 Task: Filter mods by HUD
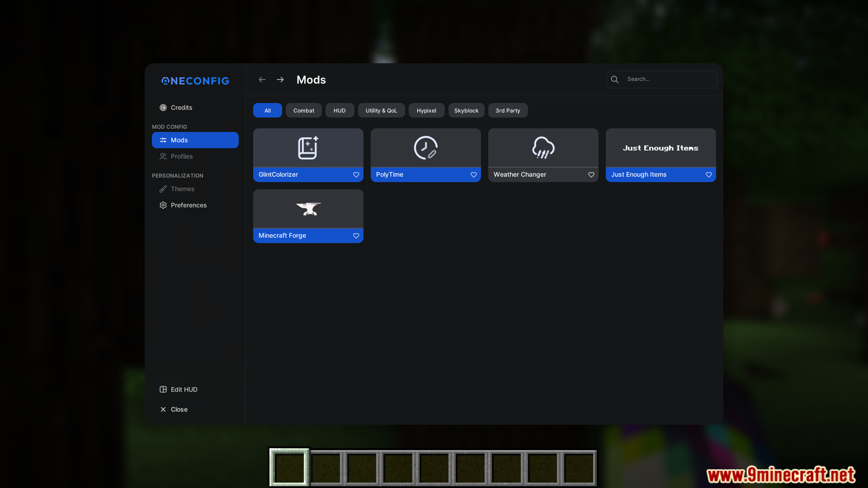point(340,110)
